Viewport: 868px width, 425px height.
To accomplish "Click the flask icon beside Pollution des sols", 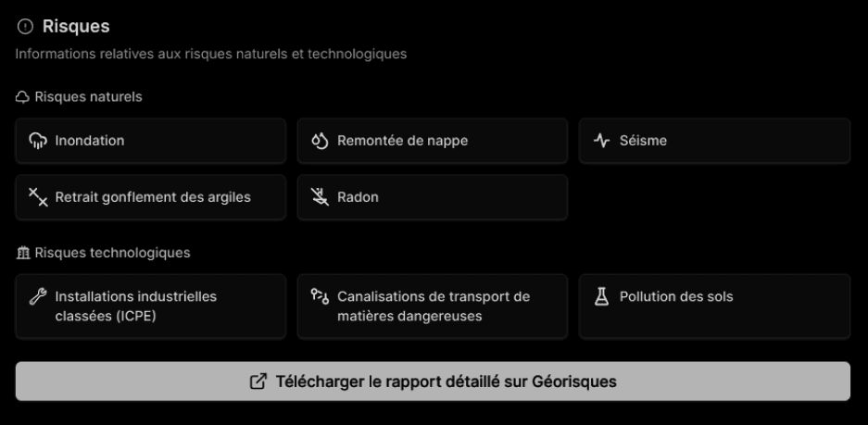I will point(601,296).
